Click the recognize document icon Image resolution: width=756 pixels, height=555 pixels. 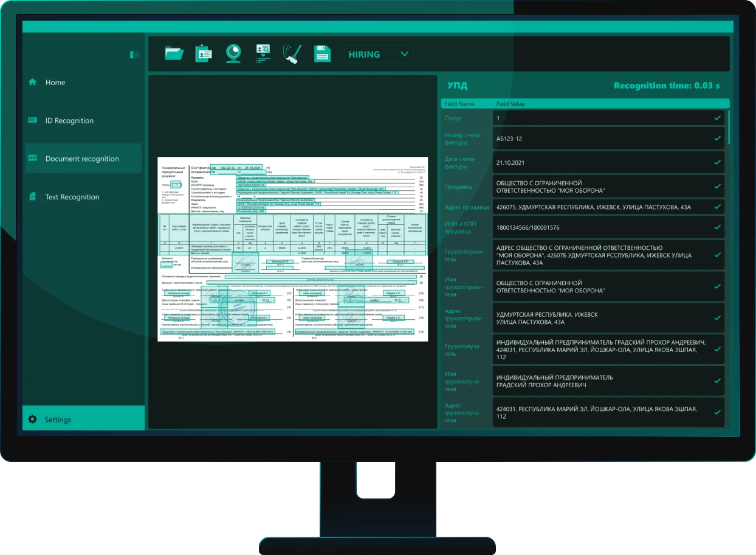click(x=263, y=53)
